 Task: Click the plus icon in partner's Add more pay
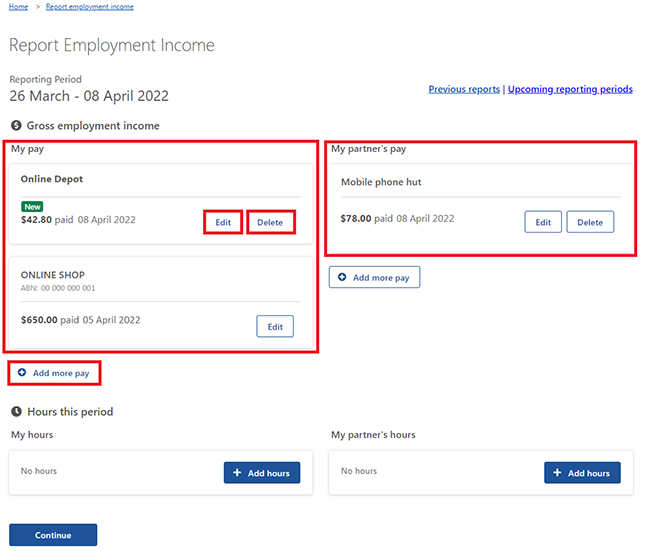(x=342, y=277)
